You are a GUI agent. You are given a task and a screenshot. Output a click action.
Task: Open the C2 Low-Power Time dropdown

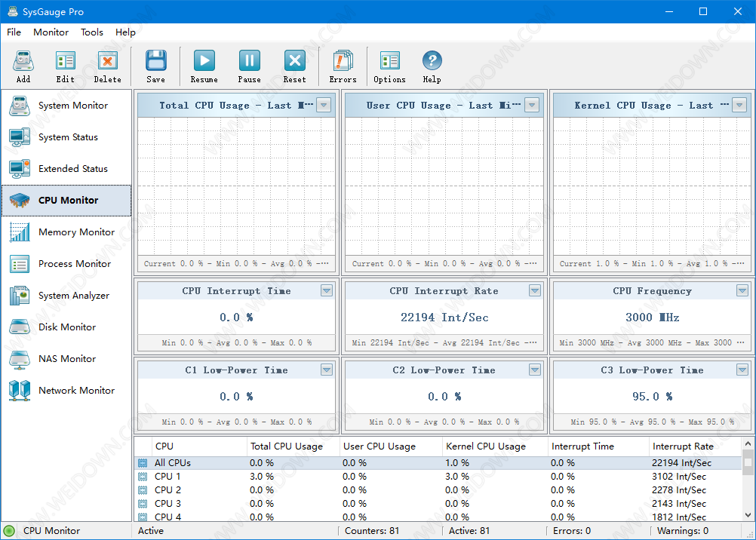tap(535, 370)
